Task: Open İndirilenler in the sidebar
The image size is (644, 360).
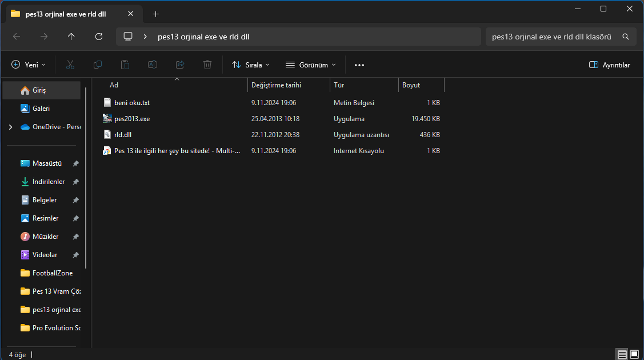Action: (x=42, y=182)
